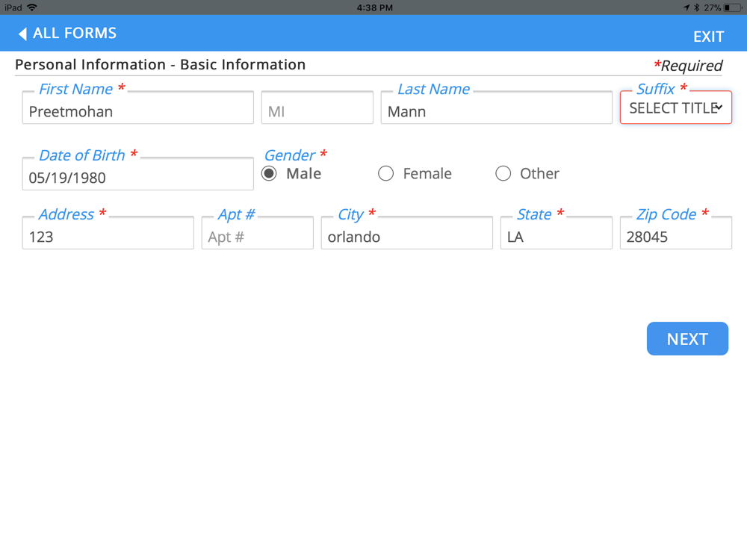Viewport: 747px width, 560px height.
Task: Change the Date of Birth field
Action: coord(137,174)
